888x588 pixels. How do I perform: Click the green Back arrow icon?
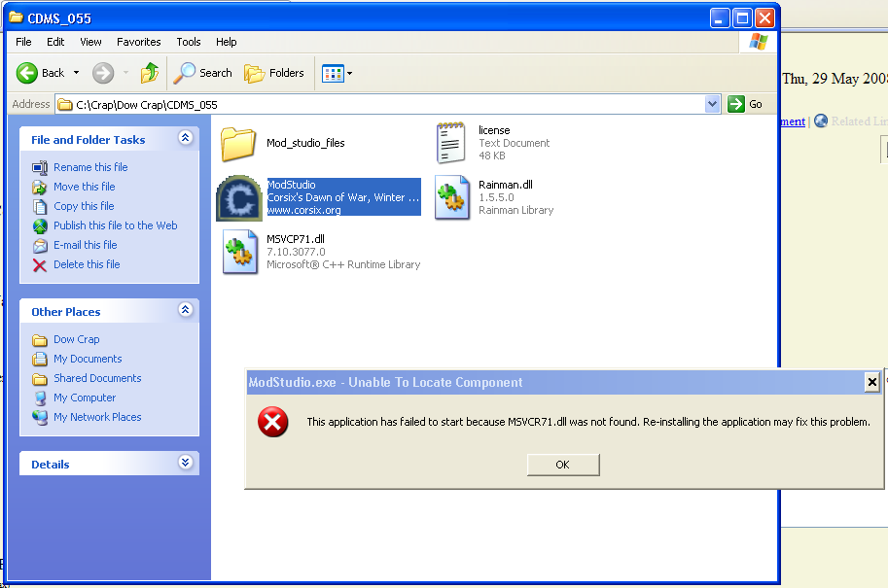click(x=26, y=73)
